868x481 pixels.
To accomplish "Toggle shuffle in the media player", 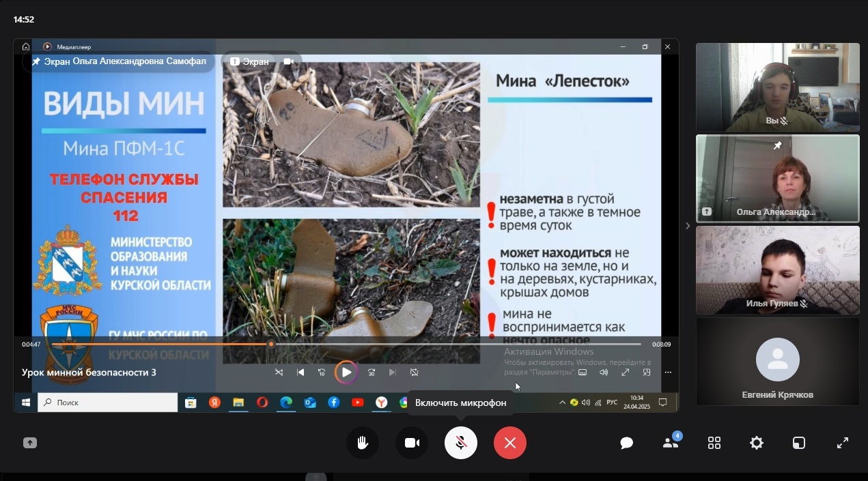I will [x=279, y=373].
